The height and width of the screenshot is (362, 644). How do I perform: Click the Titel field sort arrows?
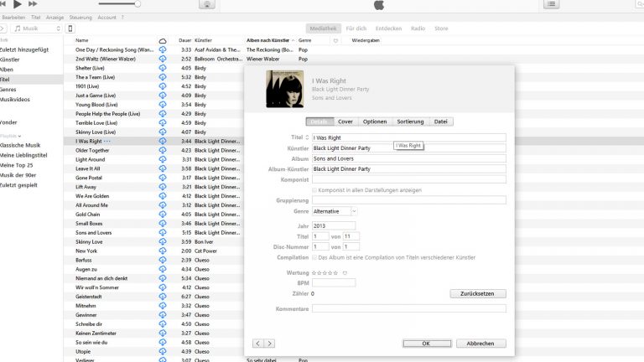307,137
